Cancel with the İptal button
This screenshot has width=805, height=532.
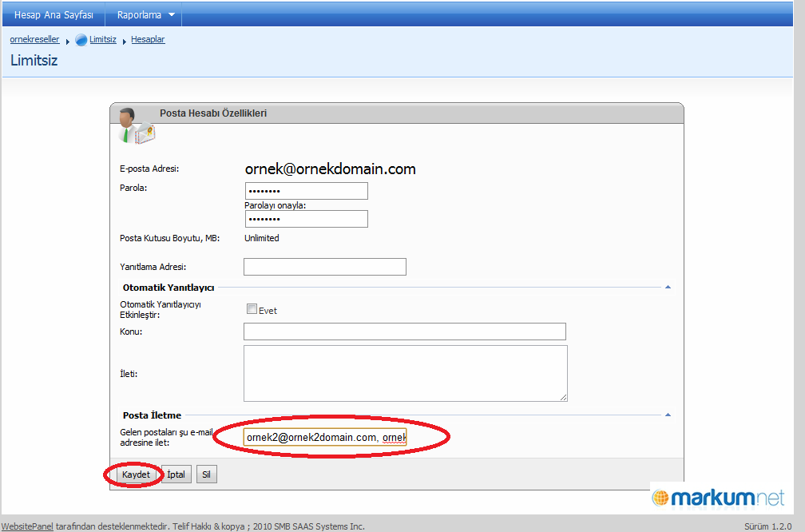pos(176,474)
